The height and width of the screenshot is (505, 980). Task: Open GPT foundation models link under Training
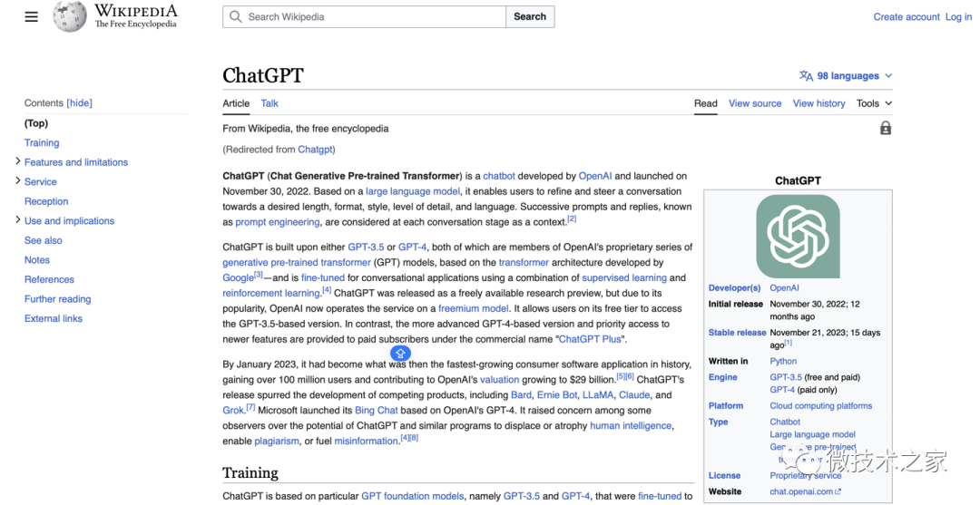pos(413,496)
